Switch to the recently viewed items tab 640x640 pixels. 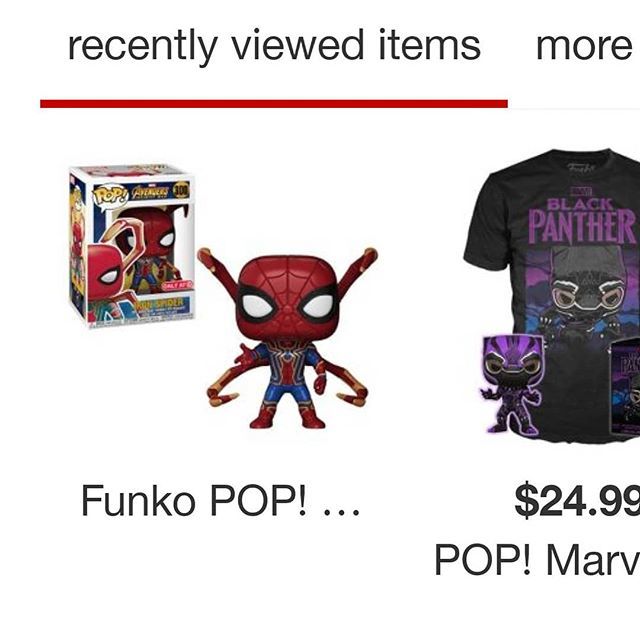point(274,46)
